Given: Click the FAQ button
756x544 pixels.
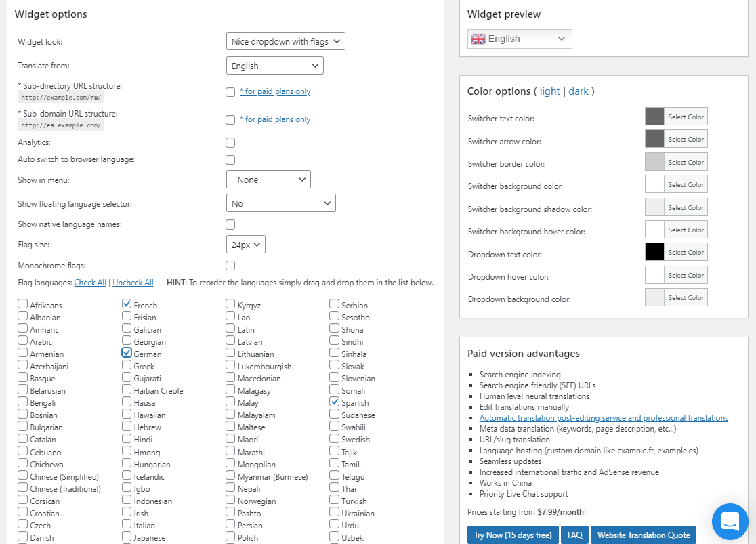Looking at the screenshot, I should point(574,535).
